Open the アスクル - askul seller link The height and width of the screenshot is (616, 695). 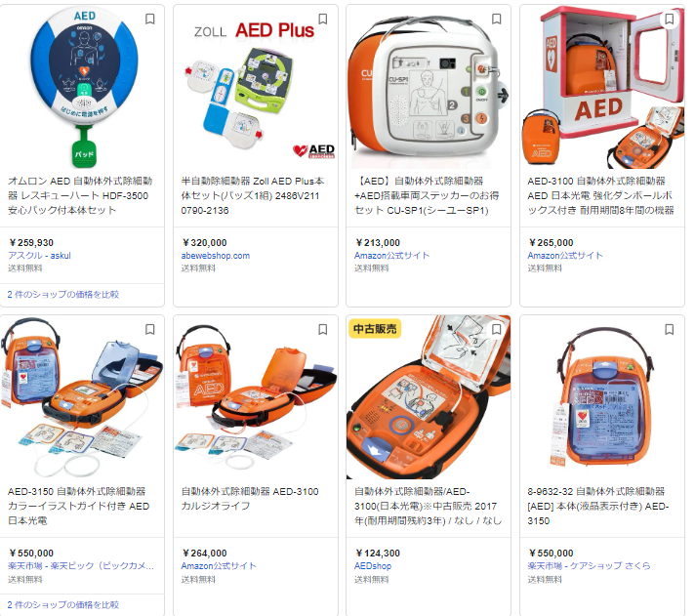[39, 256]
